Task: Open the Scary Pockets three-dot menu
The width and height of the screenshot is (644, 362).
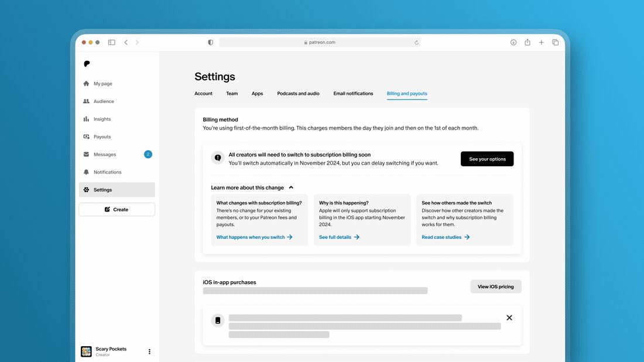Action: click(x=149, y=351)
